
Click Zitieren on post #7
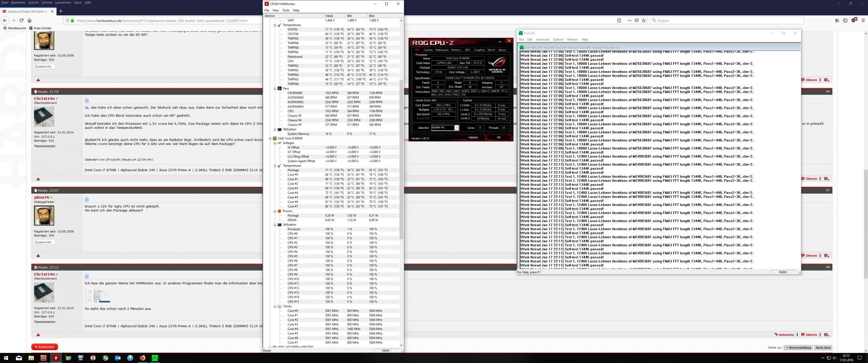coord(809,255)
